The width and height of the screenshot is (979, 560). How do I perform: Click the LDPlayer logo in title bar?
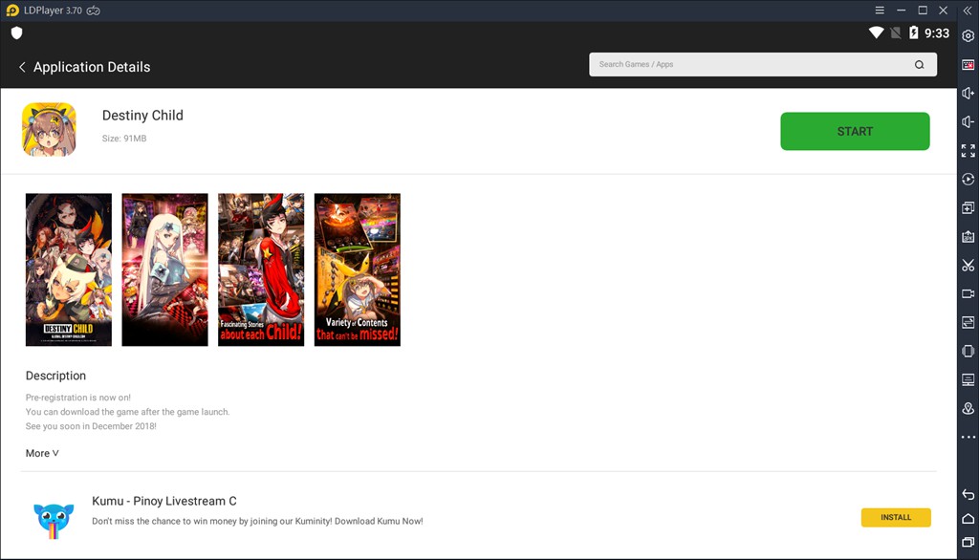(12, 10)
